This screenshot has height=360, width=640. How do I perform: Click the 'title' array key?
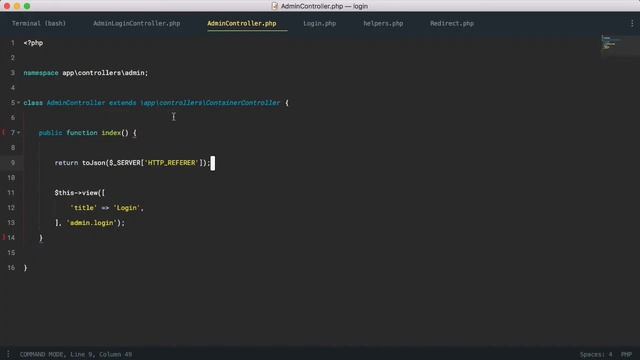tap(84, 208)
